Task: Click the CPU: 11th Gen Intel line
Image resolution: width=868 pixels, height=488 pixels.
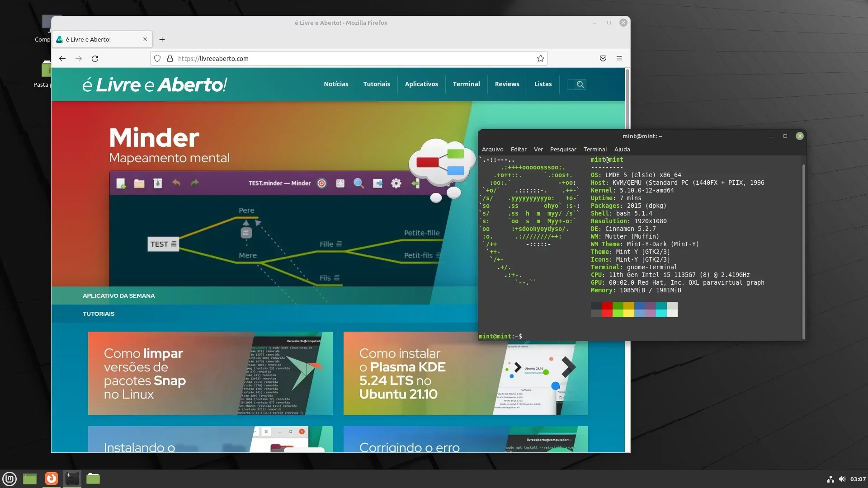Action: (x=670, y=275)
